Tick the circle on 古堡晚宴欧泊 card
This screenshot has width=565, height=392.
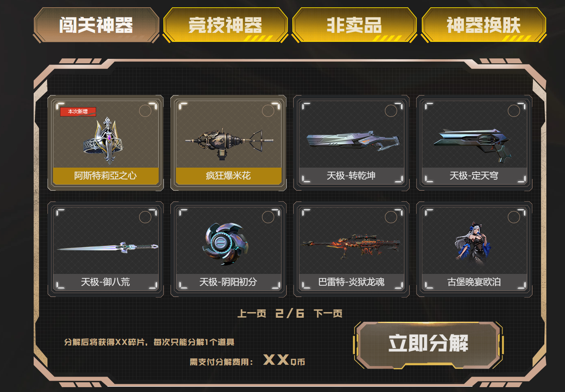pos(514,217)
